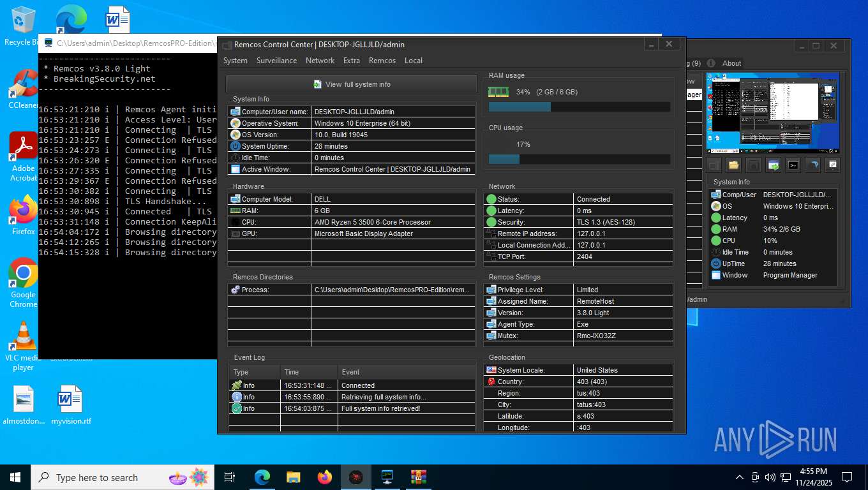Open the Firefox desktop shortcut
This screenshot has height=490, width=868.
pos(24,215)
